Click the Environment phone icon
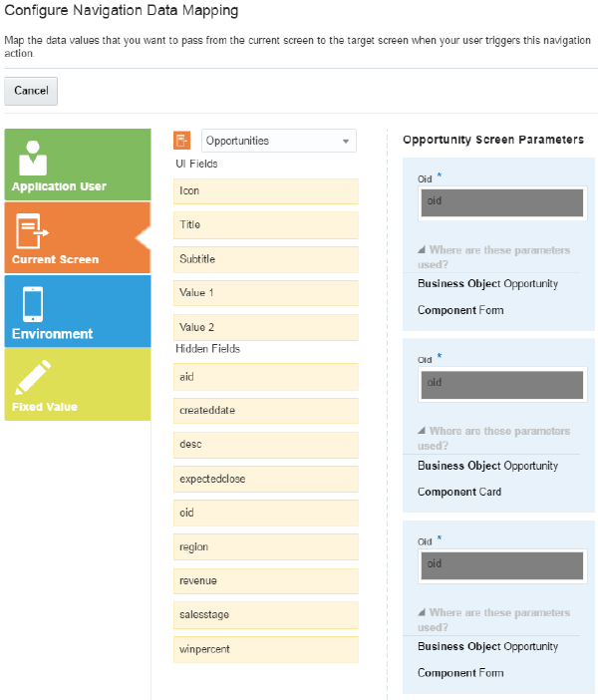This screenshot has height=700, width=598. [34, 304]
